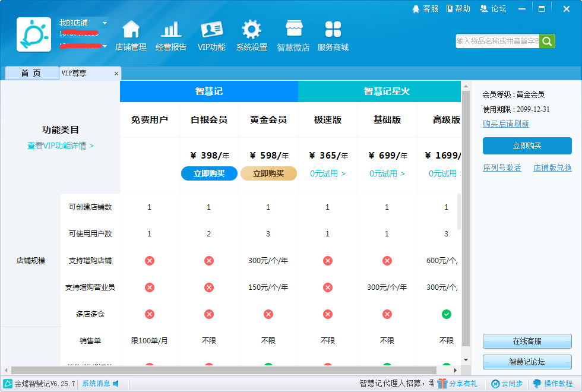
Task: Click the horizontal scrollbar right arrow
Action: pyautogui.click(x=456, y=370)
